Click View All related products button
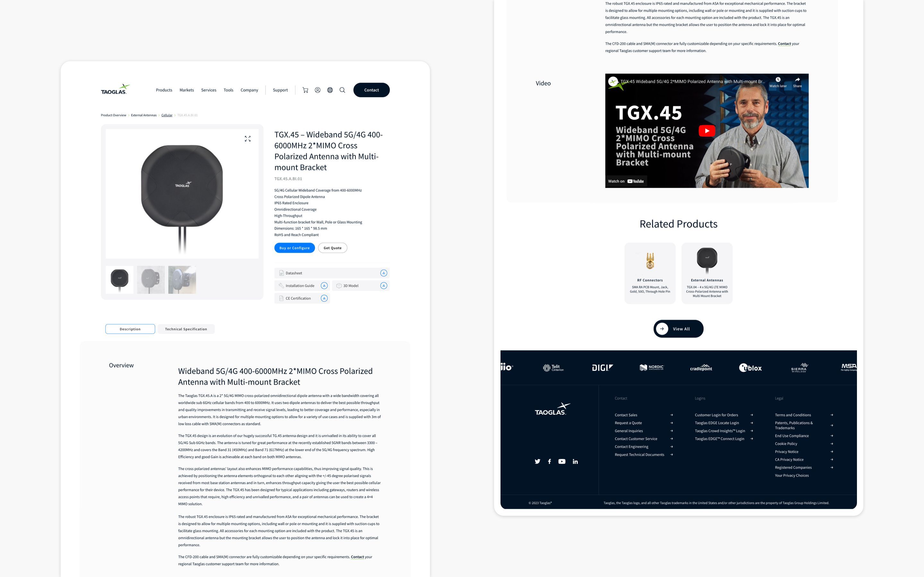Image resolution: width=924 pixels, height=577 pixels. point(679,328)
